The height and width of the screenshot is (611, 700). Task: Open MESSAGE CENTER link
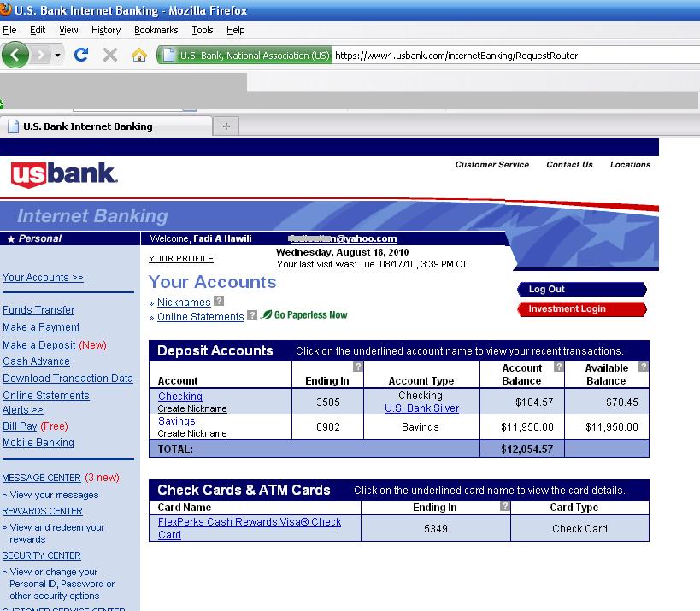point(42,478)
